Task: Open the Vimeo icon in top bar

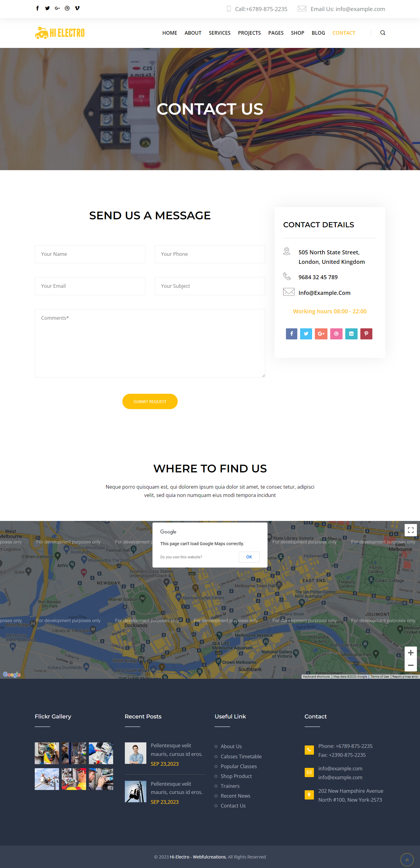Action: (x=77, y=8)
